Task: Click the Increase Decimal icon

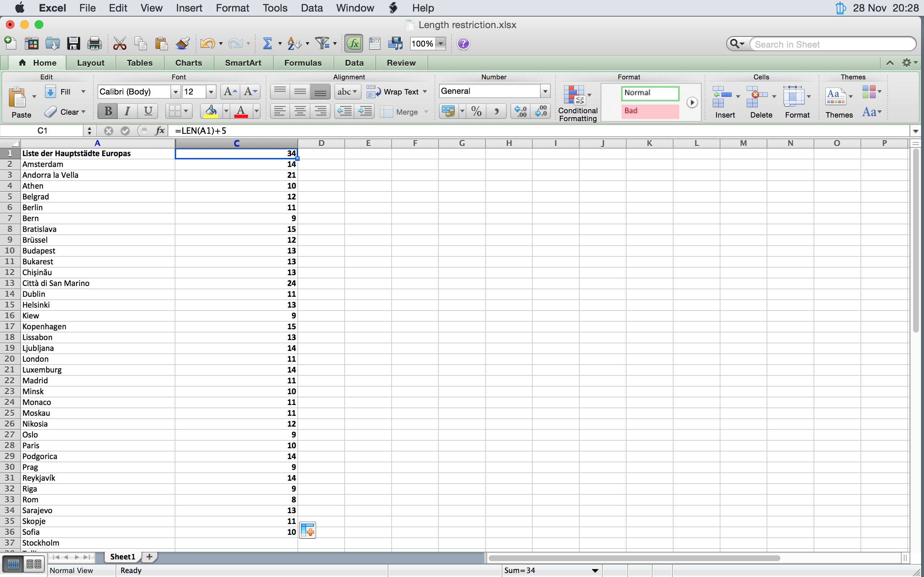Action: pyautogui.click(x=520, y=111)
